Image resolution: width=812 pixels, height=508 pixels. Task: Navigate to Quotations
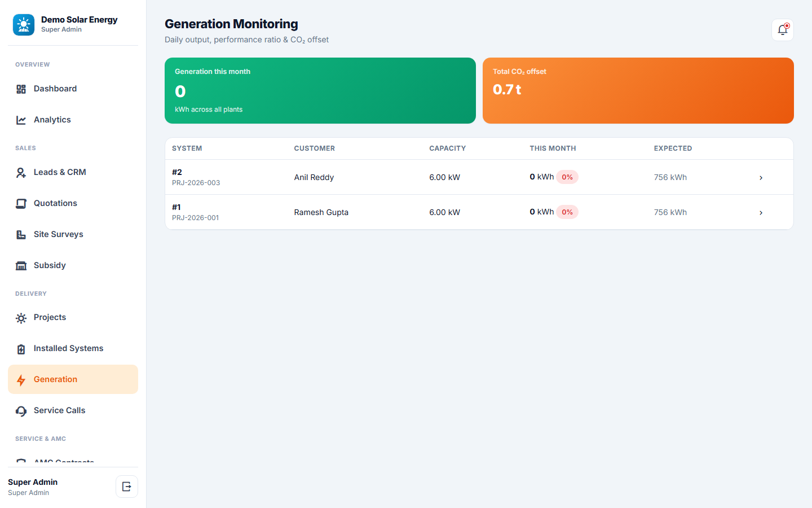click(x=73, y=204)
